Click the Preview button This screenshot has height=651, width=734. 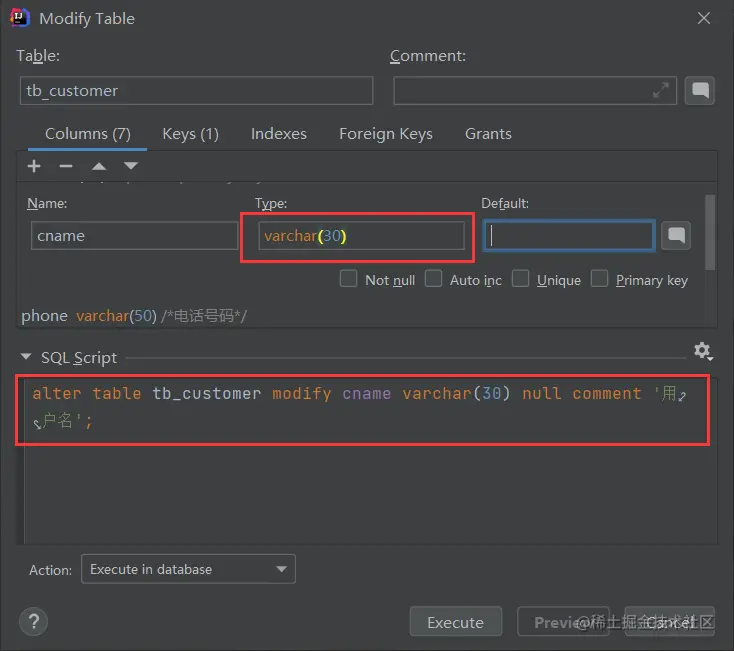[x=563, y=622]
